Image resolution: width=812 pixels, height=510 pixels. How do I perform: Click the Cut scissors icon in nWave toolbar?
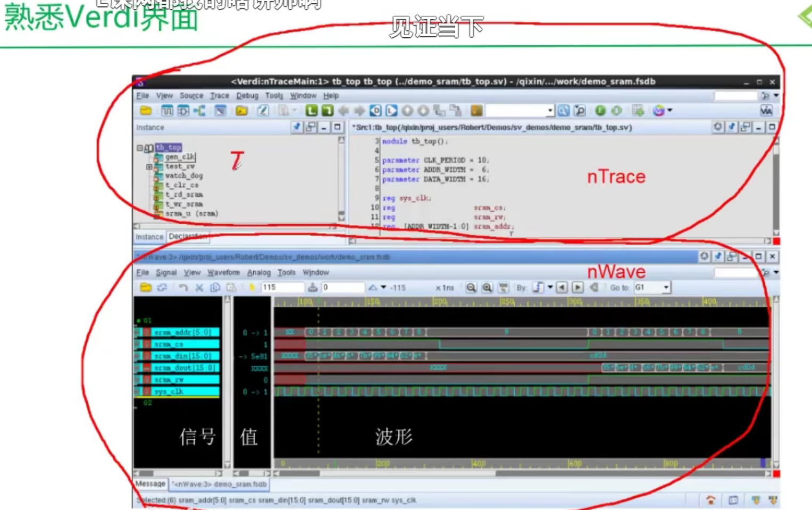coord(199,288)
